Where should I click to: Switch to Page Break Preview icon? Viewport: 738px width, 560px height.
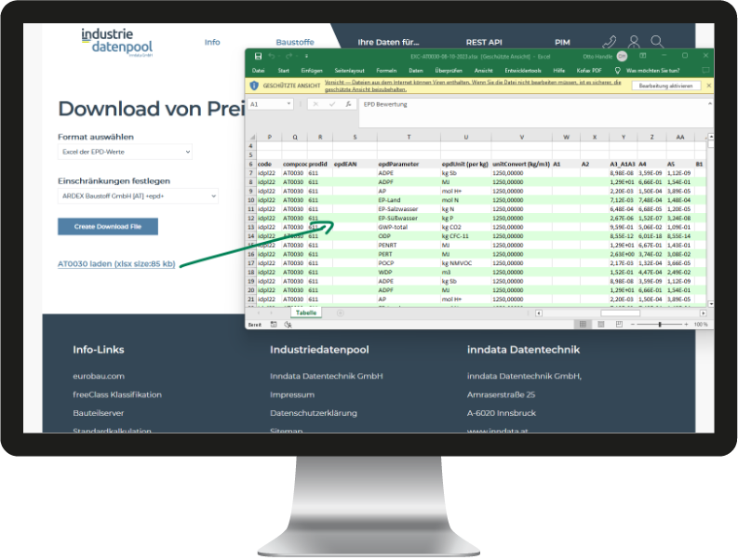(x=619, y=325)
